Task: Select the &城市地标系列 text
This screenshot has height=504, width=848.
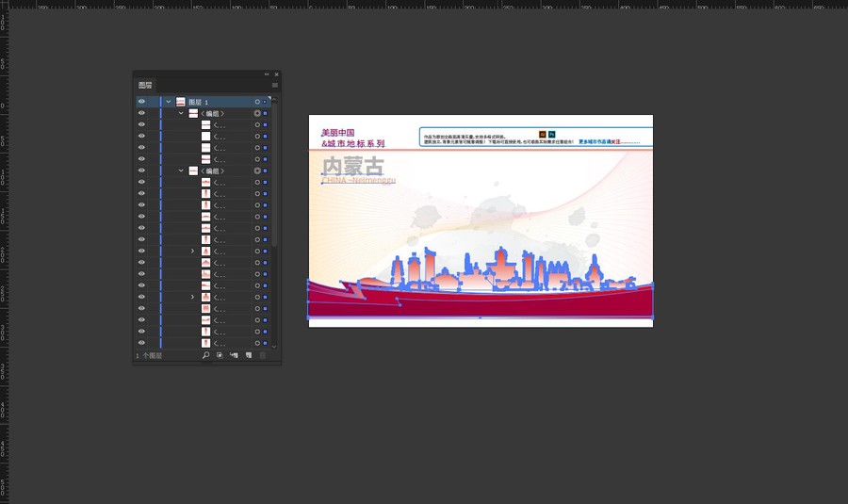Action: (353, 143)
